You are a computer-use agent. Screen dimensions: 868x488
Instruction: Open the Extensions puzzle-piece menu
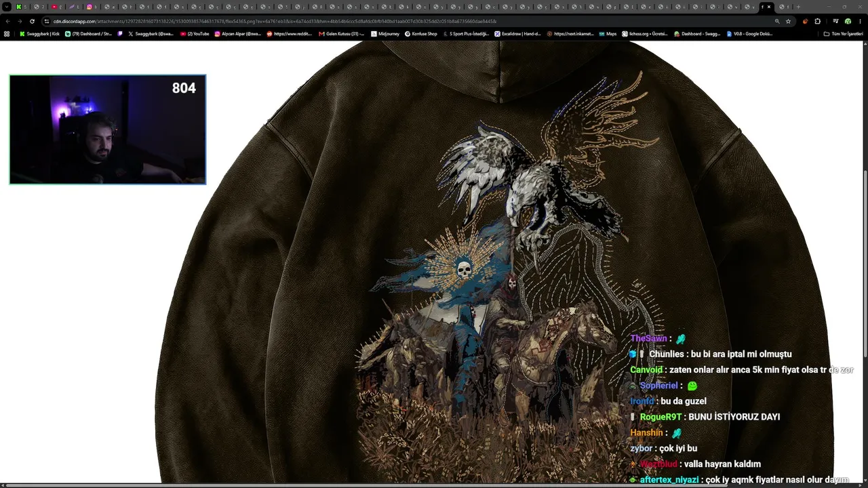point(817,21)
